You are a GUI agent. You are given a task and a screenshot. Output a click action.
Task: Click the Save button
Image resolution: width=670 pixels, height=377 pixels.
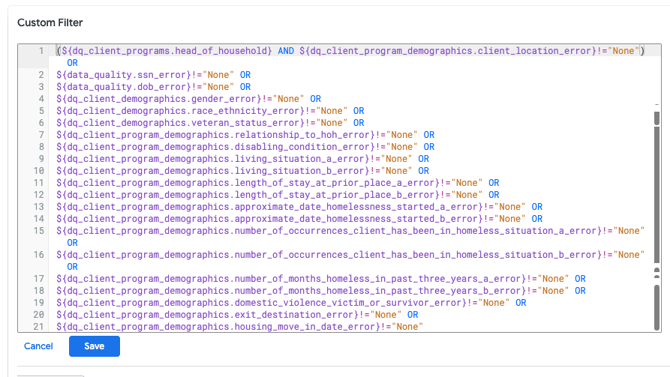pos(94,346)
